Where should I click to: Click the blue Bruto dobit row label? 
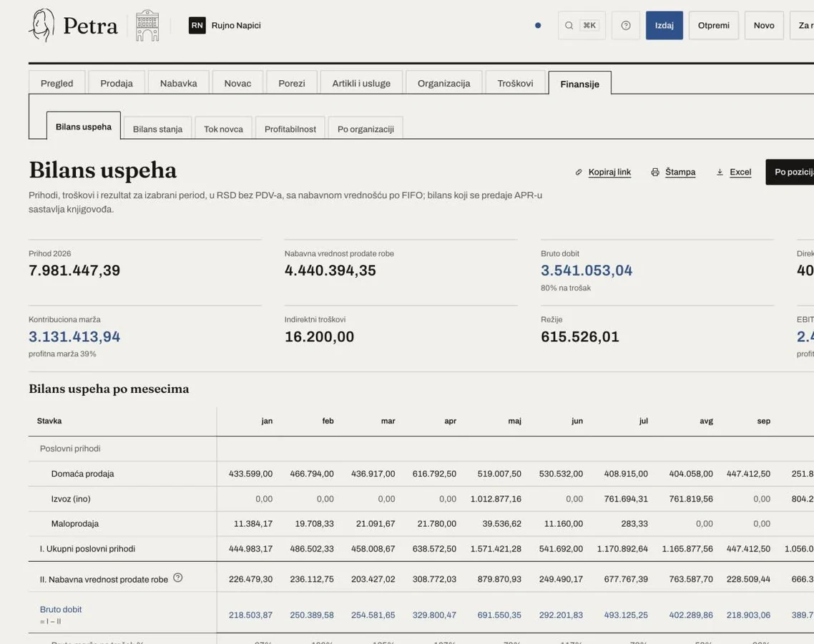(x=61, y=609)
